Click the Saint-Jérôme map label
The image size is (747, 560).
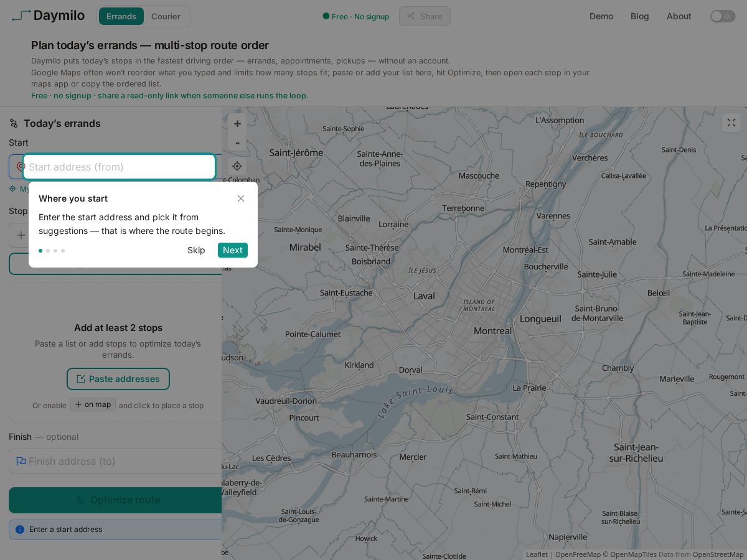[296, 152]
